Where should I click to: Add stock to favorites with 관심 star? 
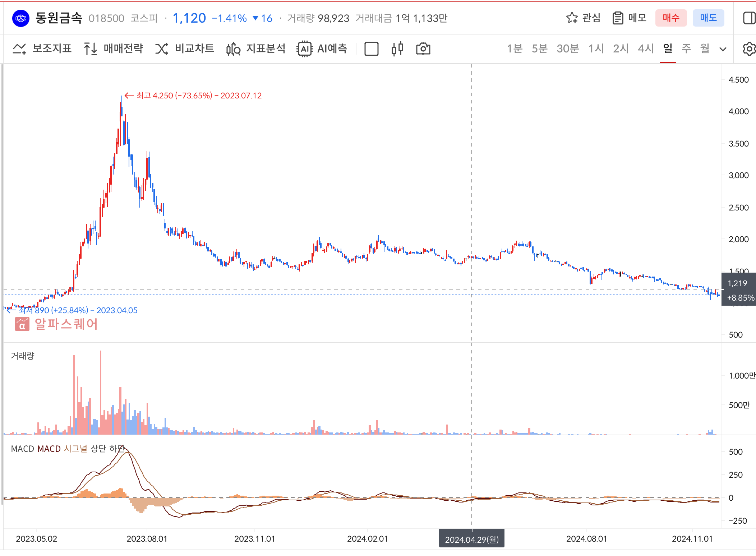(x=583, y=18)
